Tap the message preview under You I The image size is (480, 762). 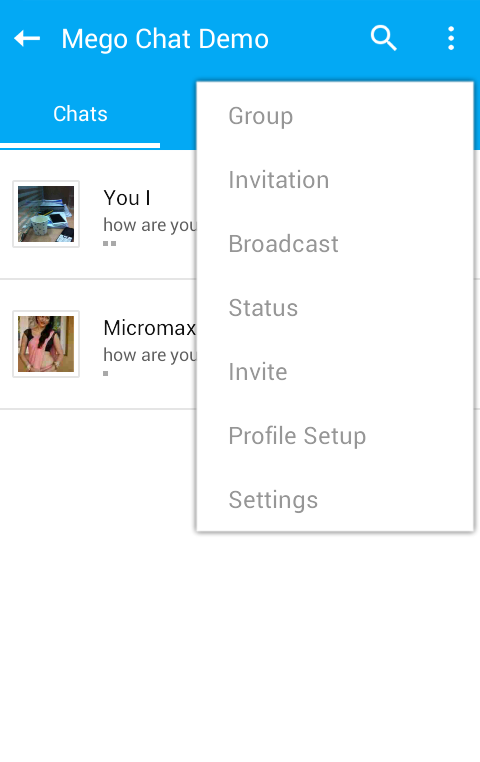pos(150,225)
